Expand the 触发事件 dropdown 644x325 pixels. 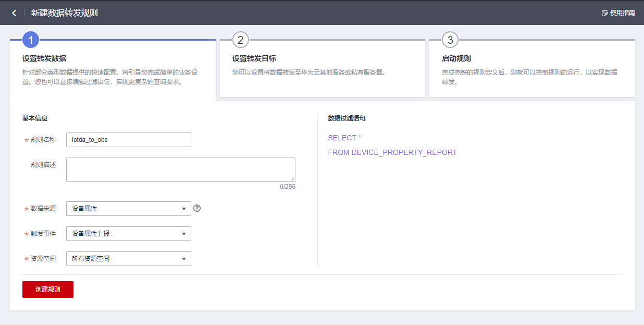coord(128,233)
